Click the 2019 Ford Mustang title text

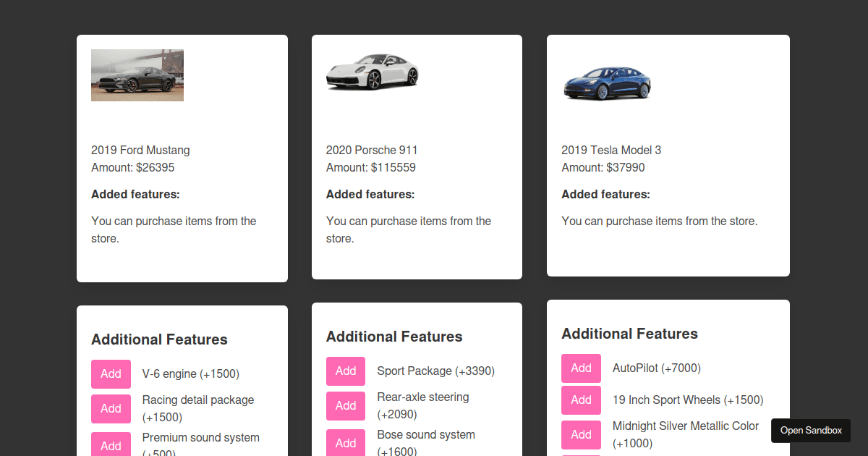[x=140, y=150]
